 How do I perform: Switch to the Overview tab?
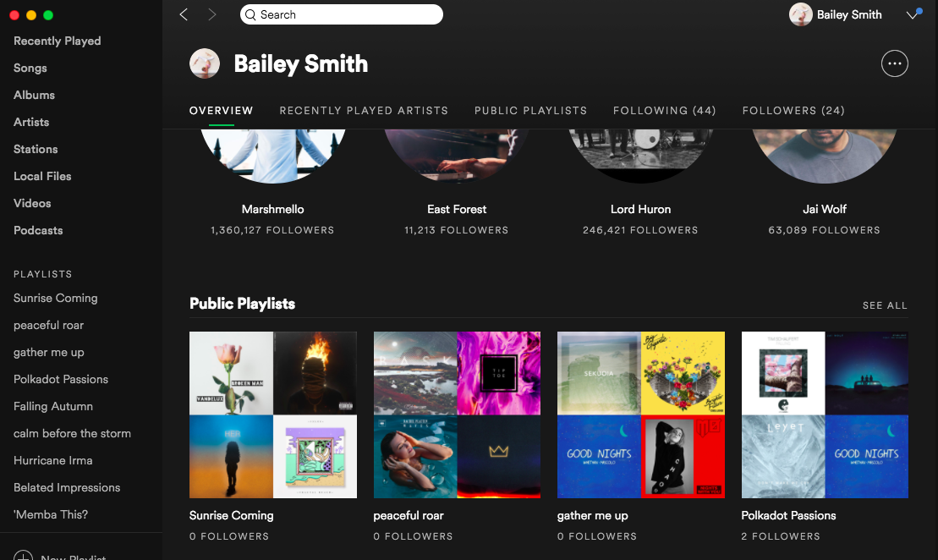(x=222, y=111)
